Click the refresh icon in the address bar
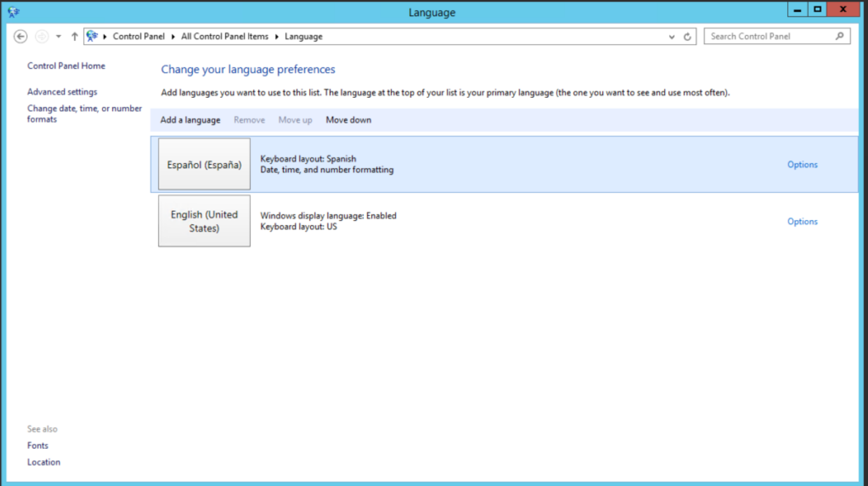Viewport: 868px width, 486px height. [687, 36]
